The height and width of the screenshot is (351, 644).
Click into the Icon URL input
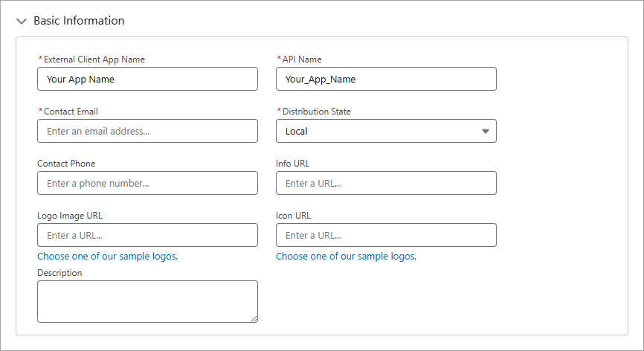click(x=386, y=235)
